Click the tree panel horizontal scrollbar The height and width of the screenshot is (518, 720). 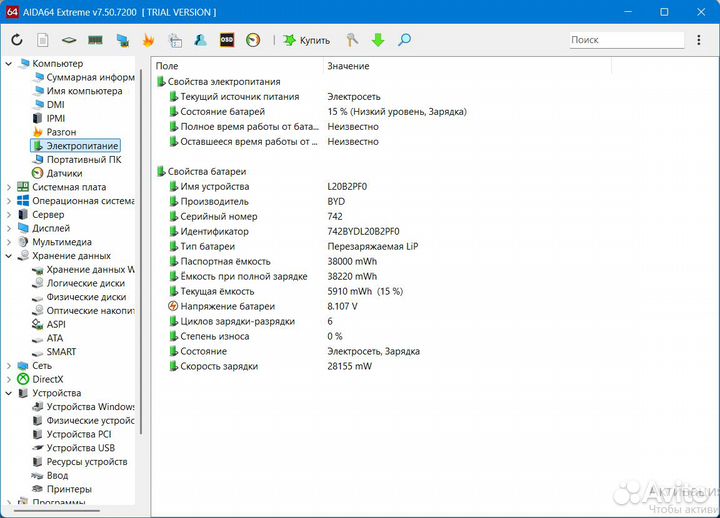click(56, 510)
